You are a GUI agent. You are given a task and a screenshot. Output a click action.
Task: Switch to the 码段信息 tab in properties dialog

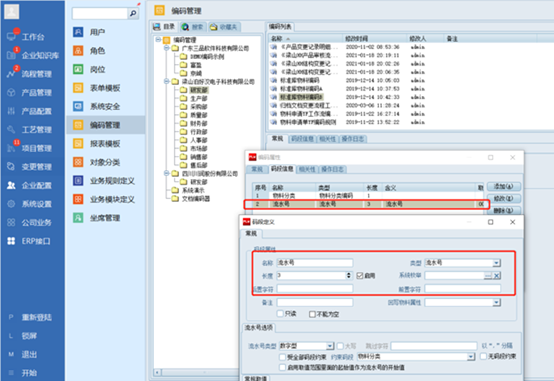(x=282, y=169)
